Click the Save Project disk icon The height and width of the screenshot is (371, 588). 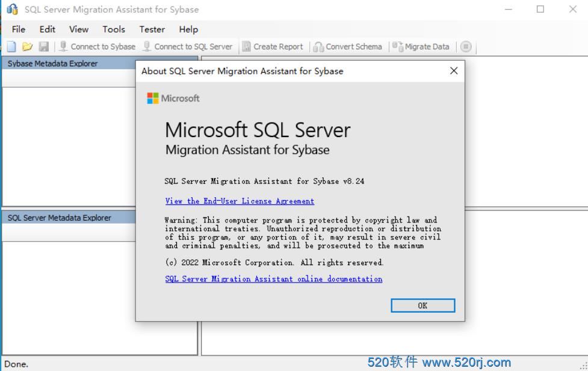click(44, 46)
